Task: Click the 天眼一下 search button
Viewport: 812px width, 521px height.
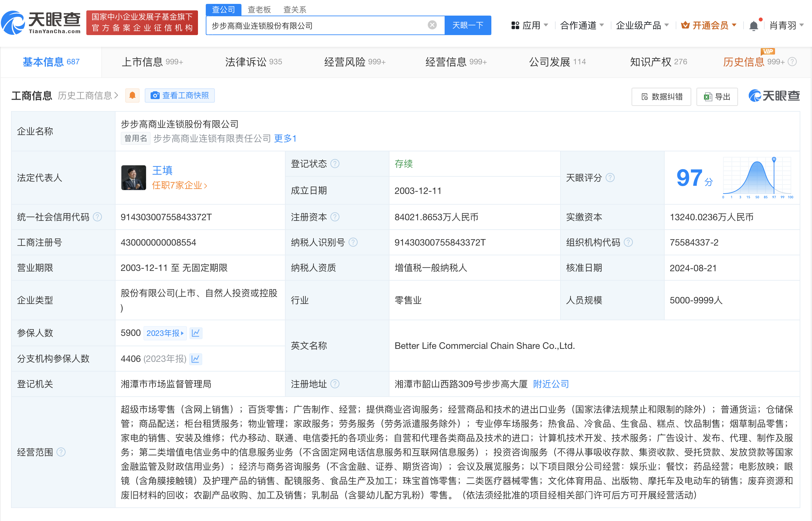Action: (x=468, y=25)
